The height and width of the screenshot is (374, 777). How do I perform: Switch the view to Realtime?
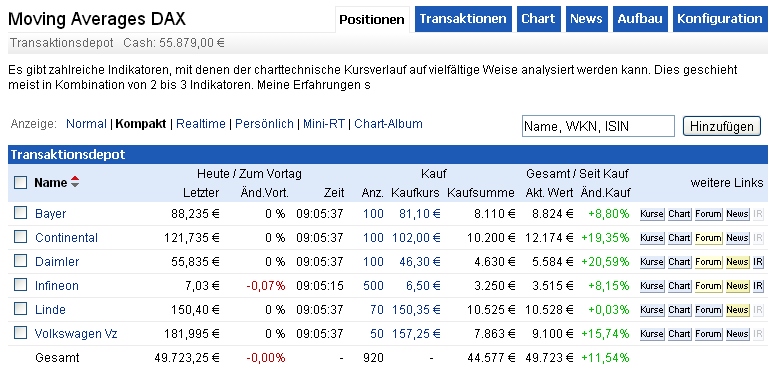pyautogui.click(x=201, y=124)
